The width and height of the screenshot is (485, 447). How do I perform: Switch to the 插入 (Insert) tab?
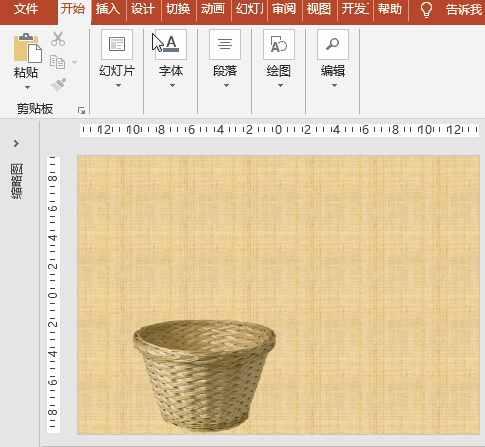pos(108,9)
